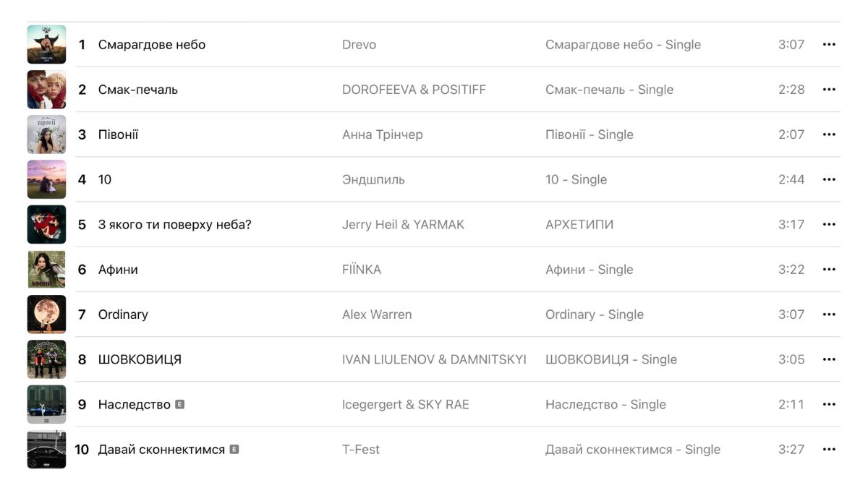Open more options for Ordinary
The image size is (868, 488).
point(829,314)
